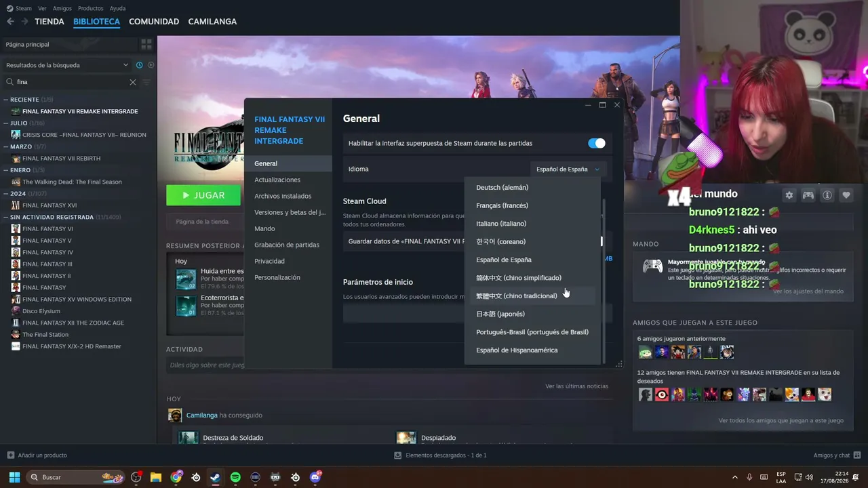The height and width of the screenshot is (488, 868).
Task: Show game info icon
Action: point(827,195)
